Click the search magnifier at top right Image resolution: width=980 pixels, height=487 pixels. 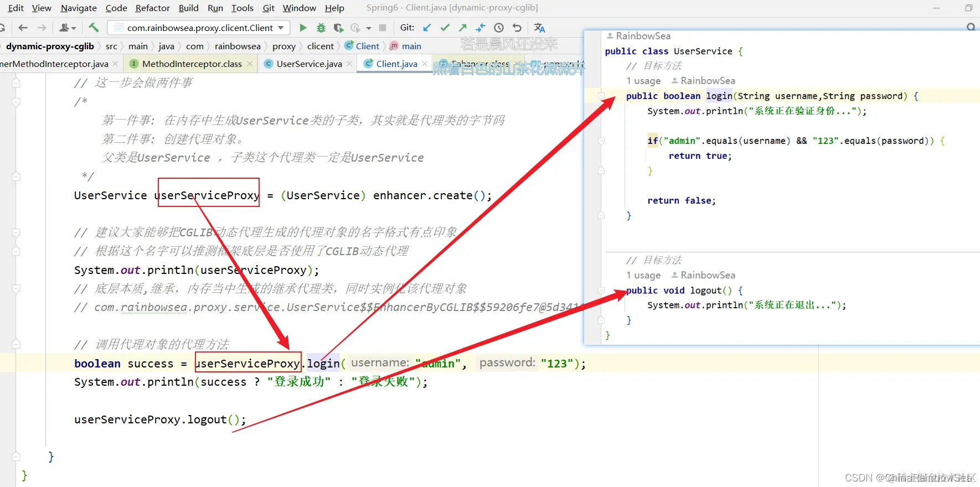point(971,27)
